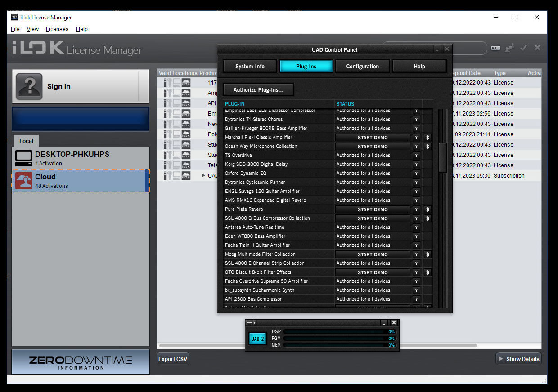Click the plug-in list vertical scrollbar thumb
558x392 pixels.
(x=443, y=157)
